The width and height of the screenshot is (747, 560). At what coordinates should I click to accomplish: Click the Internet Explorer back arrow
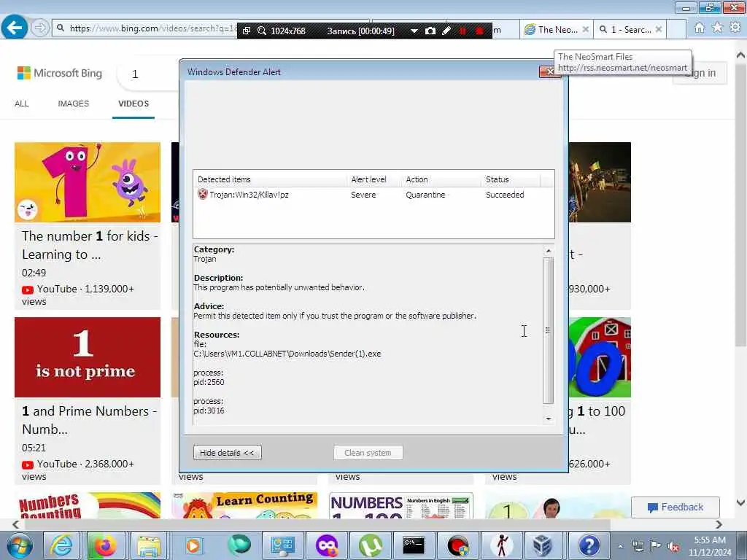click(x=14, y=28)
